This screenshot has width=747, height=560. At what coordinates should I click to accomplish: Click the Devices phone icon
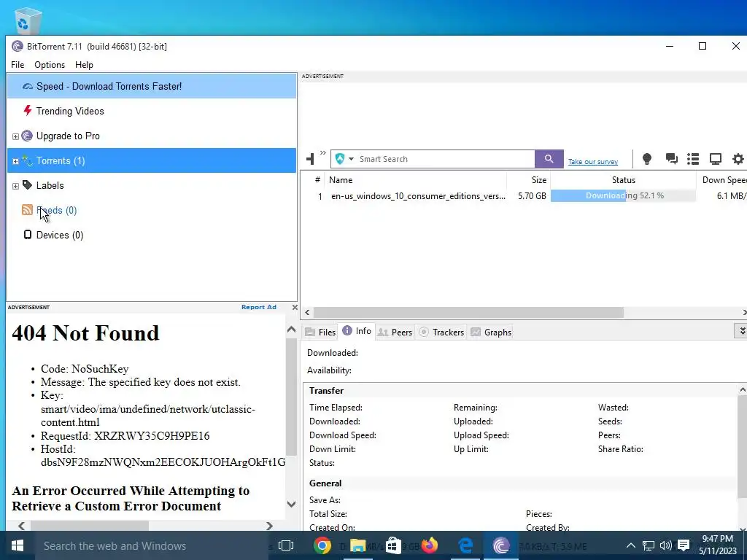click(x=28, y=235)
